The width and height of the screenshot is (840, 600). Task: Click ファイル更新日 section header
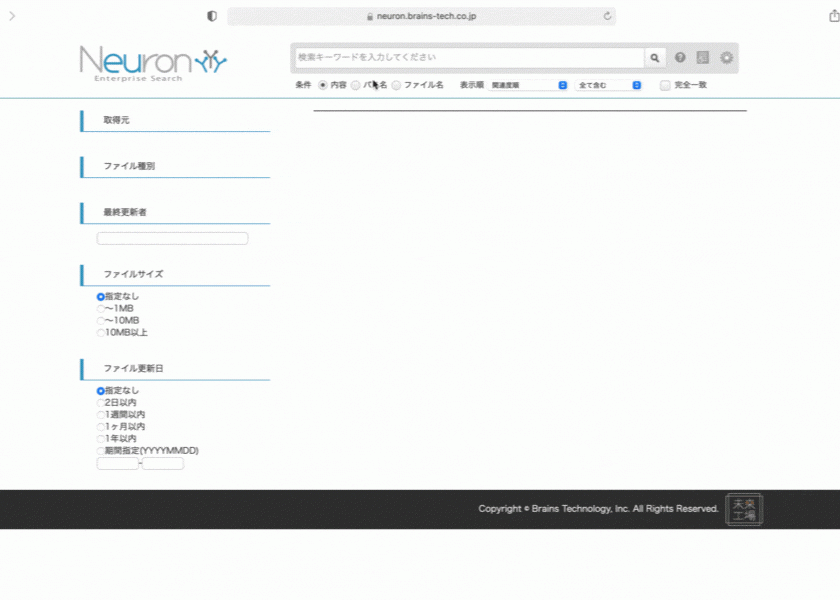(x=175, y=369)
